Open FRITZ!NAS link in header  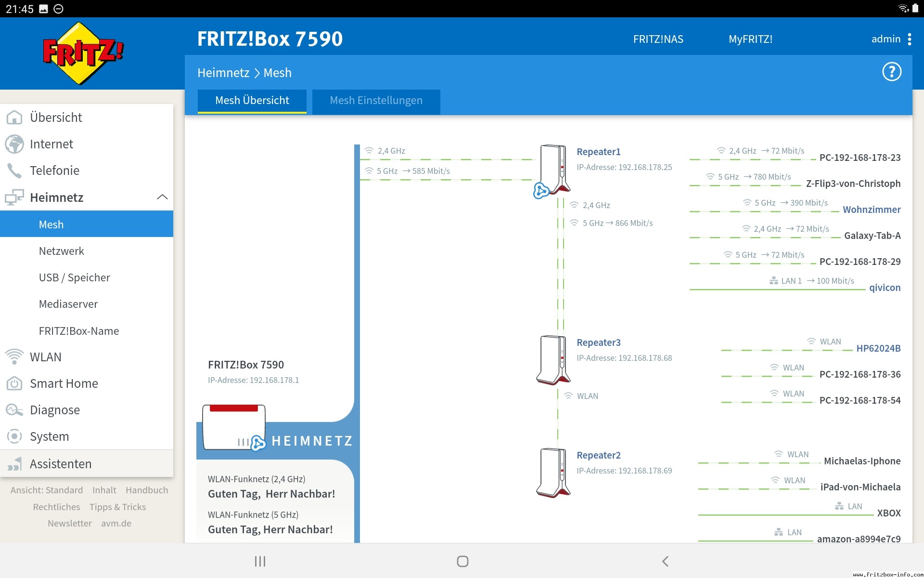click(x=658, y=39)
